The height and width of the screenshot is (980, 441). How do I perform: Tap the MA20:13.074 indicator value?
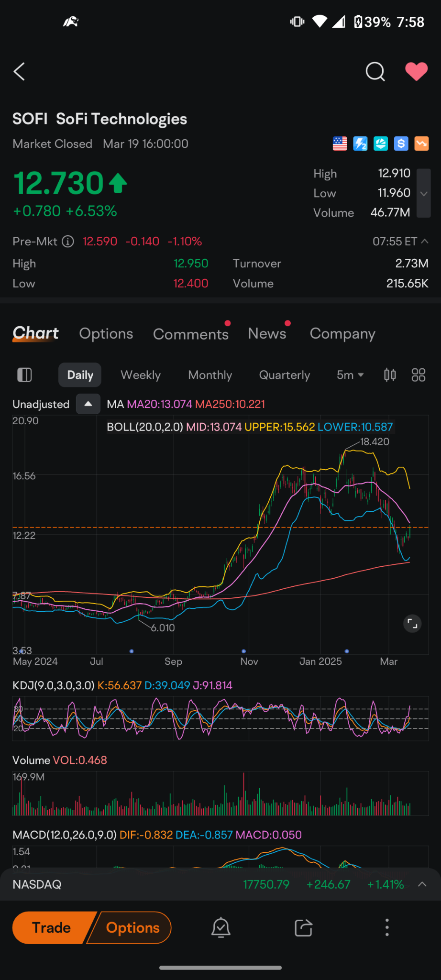click(160, 404)
